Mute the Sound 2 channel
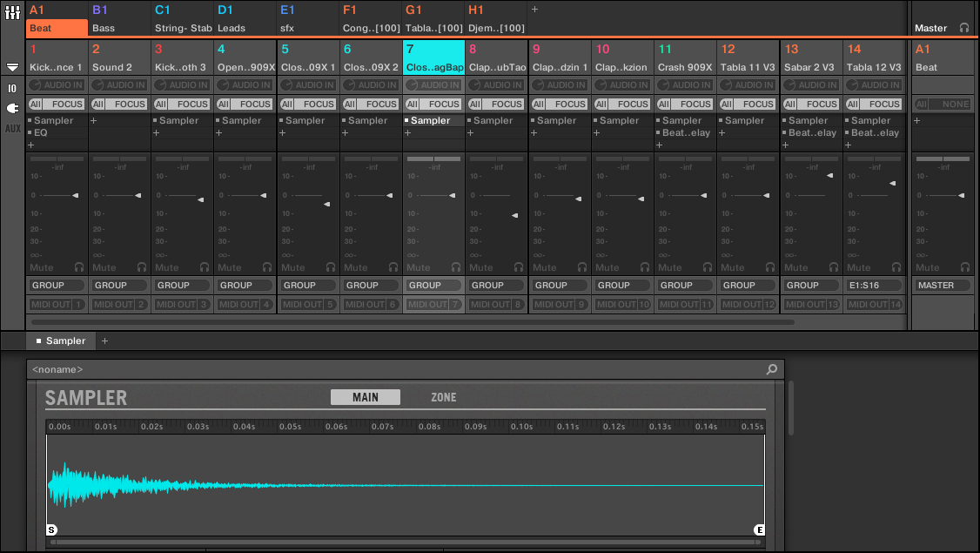 (104, 267)
